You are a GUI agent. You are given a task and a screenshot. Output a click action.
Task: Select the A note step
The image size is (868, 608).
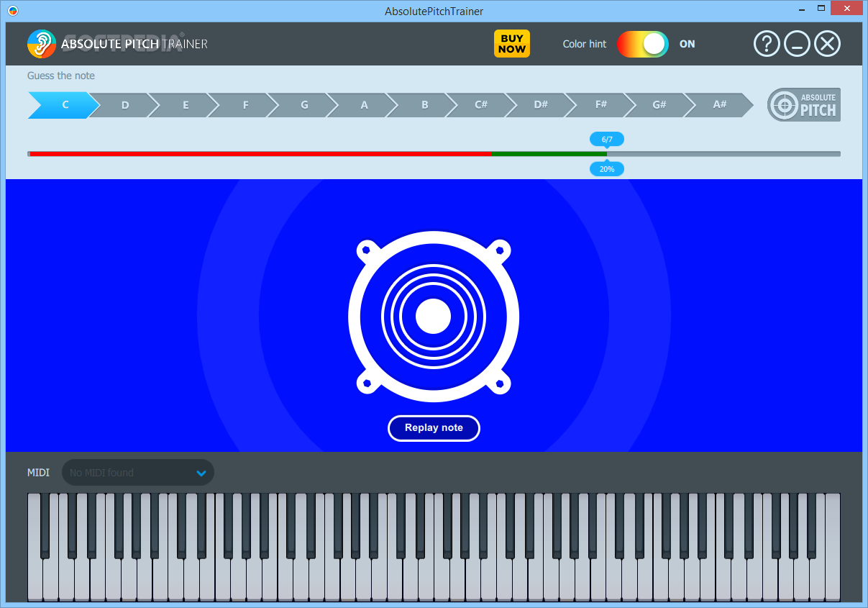[364, 105]
